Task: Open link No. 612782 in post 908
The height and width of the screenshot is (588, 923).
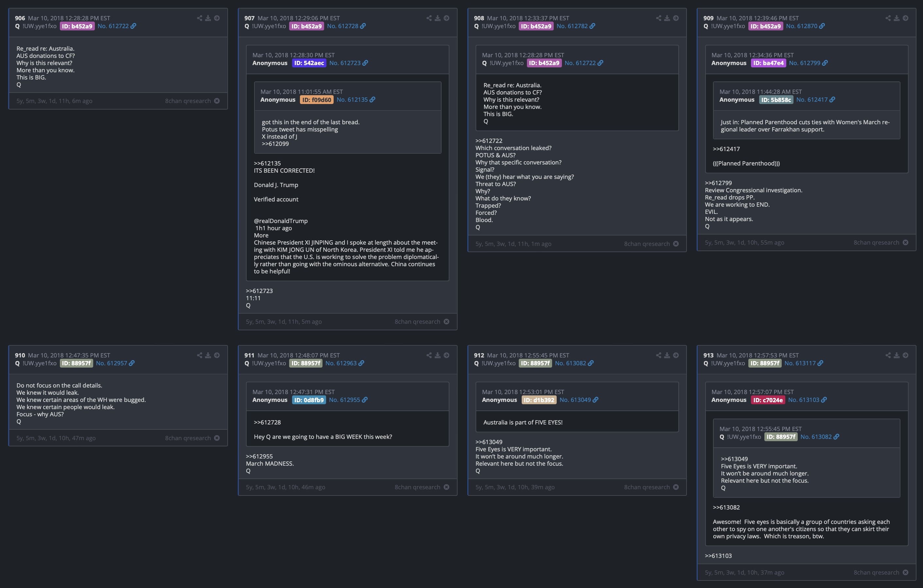Action: click(576, 26)
